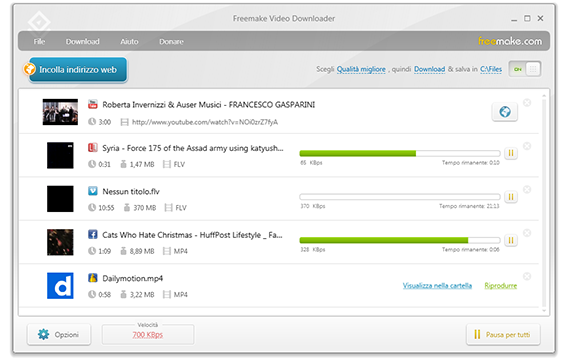
Task: Change the Download action link in header
Action: tap(429, 69)
